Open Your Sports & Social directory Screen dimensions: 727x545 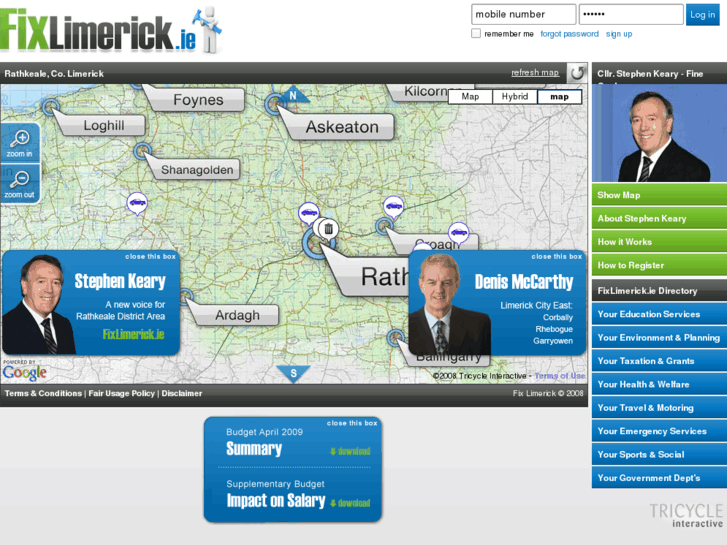(x=659, y=454)
